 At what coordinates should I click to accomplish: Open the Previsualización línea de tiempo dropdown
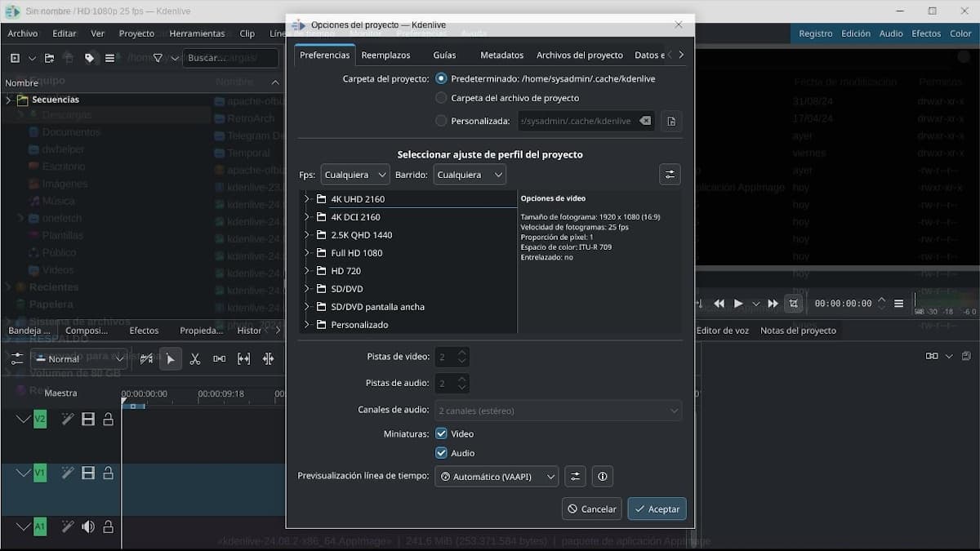click(x=497, y=476)
